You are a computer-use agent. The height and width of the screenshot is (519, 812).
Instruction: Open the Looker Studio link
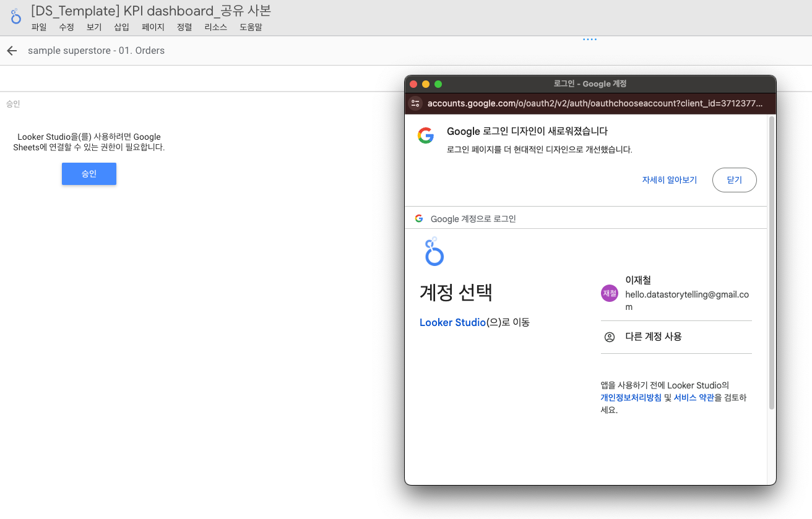tap(452, 322)
